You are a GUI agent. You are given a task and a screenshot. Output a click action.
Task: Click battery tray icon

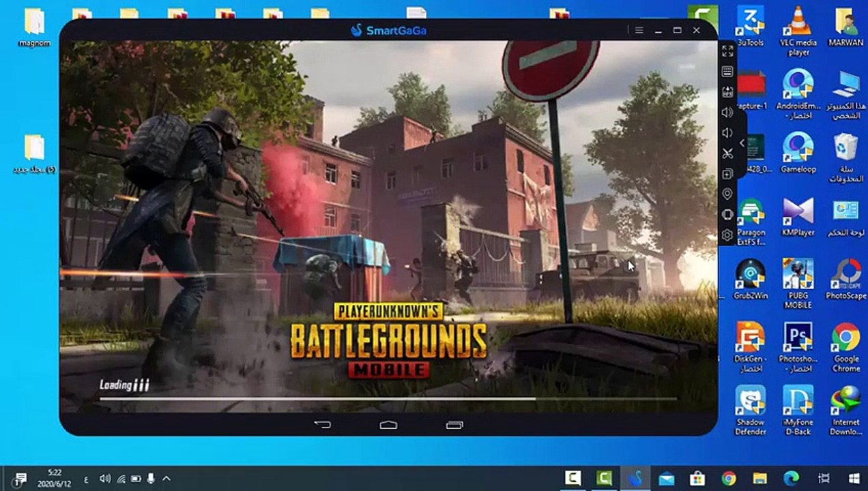tap(136, 479)
